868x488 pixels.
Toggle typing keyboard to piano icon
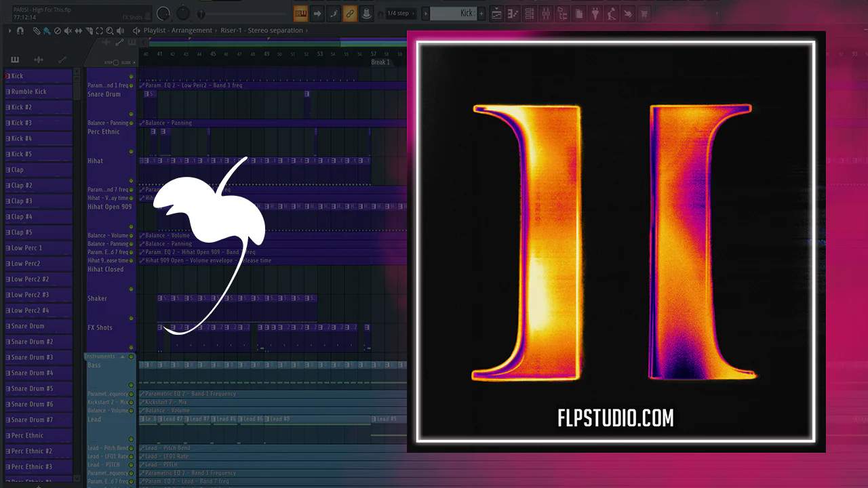pos(300,13)
